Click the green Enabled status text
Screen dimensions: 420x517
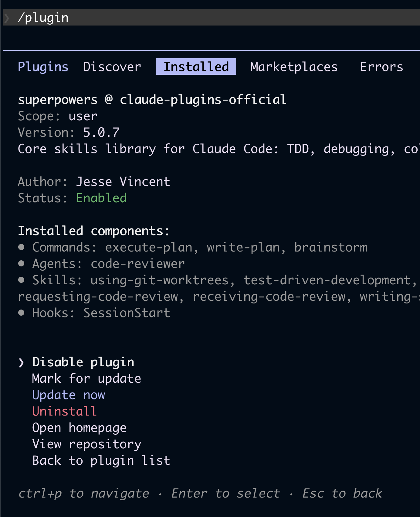click(x=101, y=198)
